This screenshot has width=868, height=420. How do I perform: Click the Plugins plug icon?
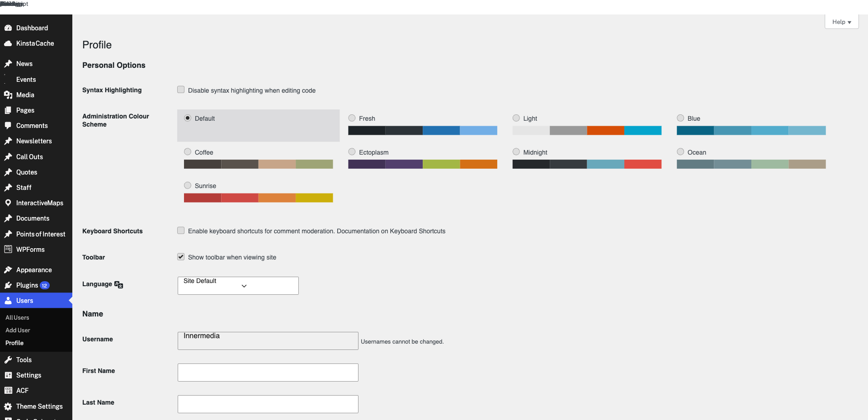click(x=8, y=285)
